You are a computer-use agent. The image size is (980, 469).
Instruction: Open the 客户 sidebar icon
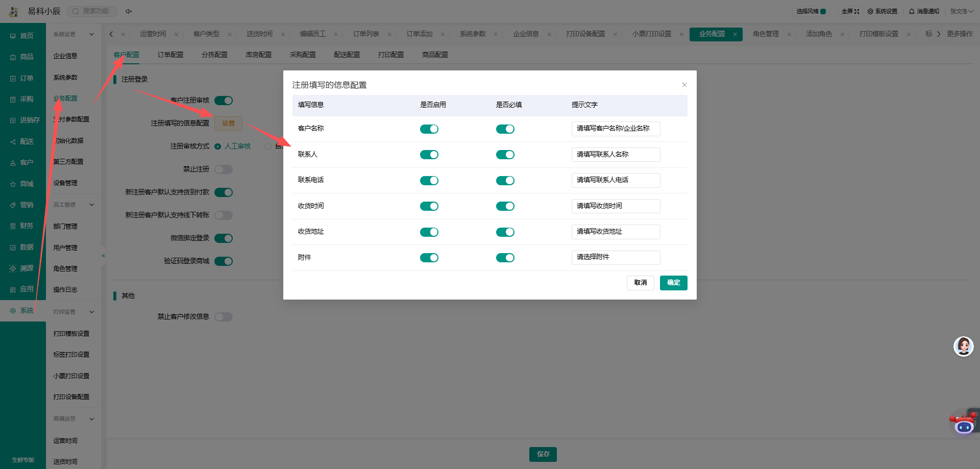tap(13, 163)
